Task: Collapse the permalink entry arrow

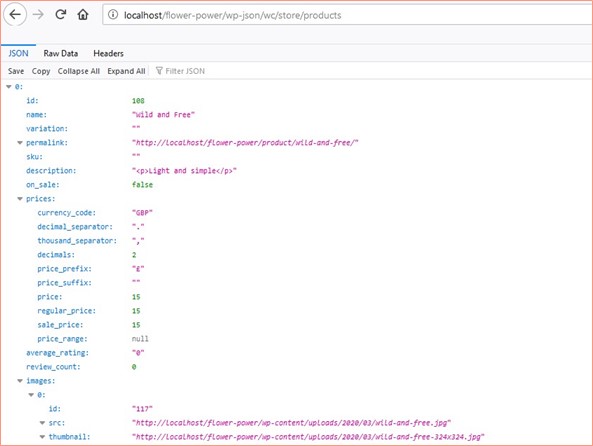Action: [20, 143]
